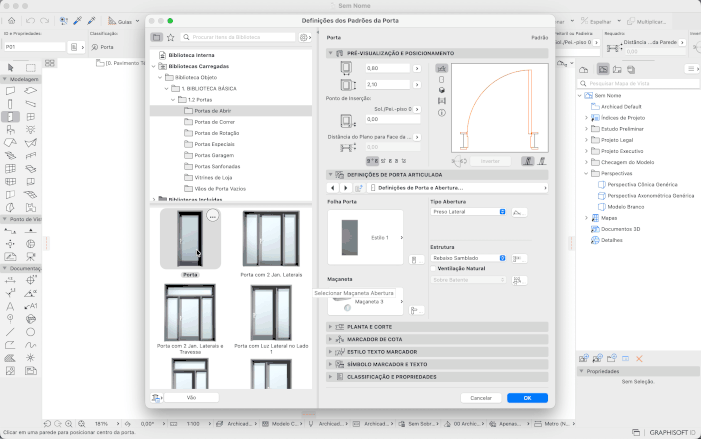Click the door height field showing 2,10
The image size is (701, 439).
(x=387, y=84)
